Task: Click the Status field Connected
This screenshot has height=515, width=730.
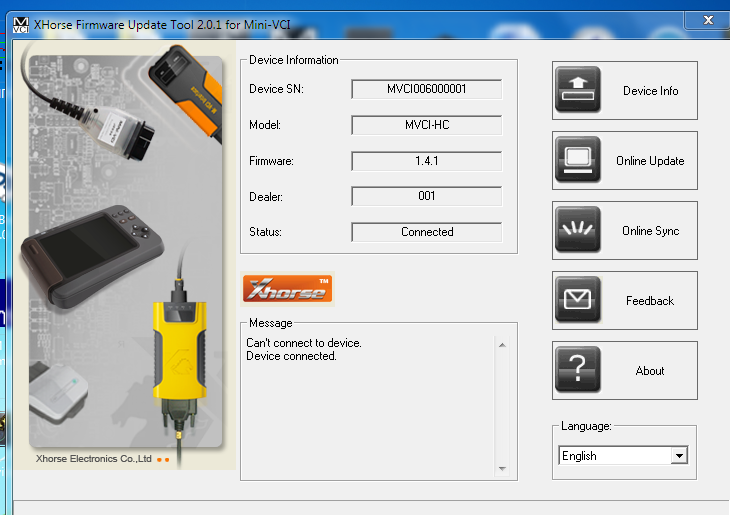Action: point(426,232)
